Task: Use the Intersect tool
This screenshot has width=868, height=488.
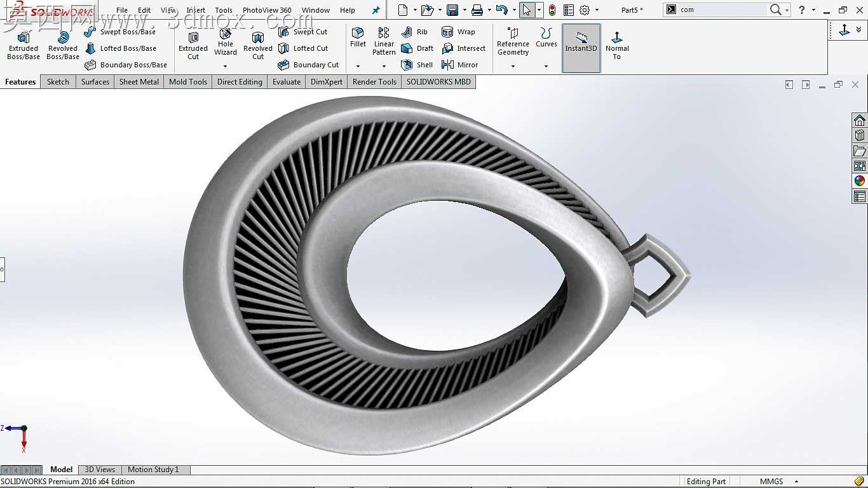Action: tap(463, 48)
